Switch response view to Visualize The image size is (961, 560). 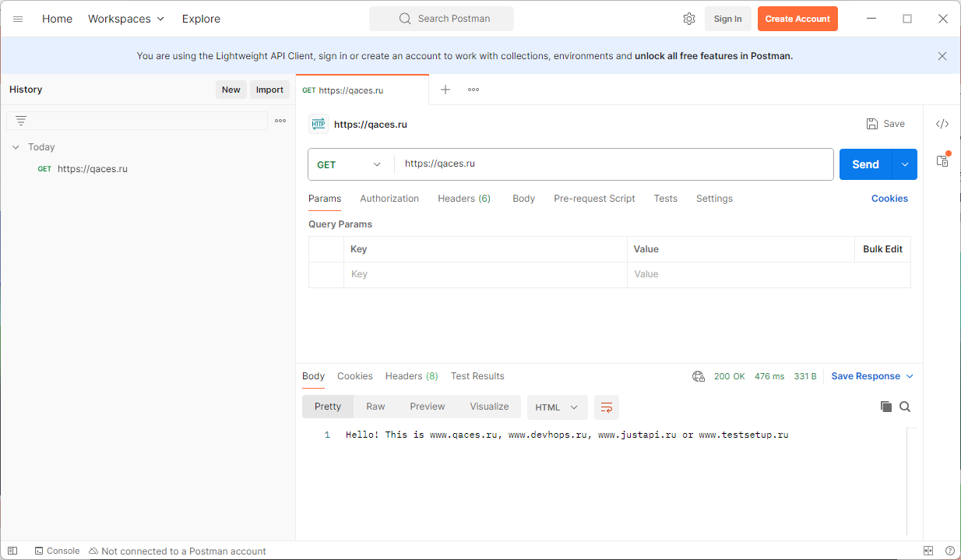(x=489, y=407)
